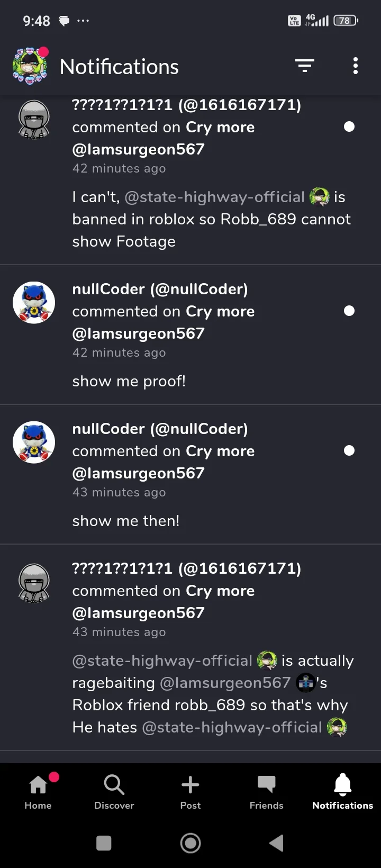Open the @state-highway-official mention in the top comment
381x868 pixels.
click(x=214, y=197)
